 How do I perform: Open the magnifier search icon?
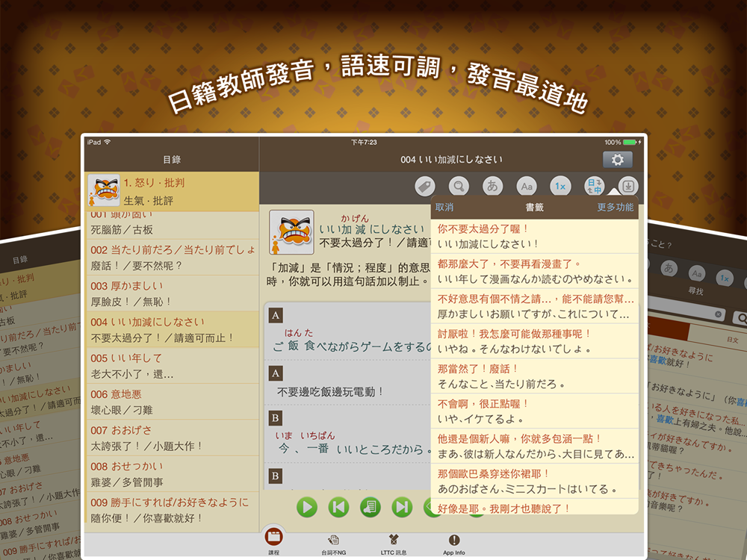(x=459, y=186)
